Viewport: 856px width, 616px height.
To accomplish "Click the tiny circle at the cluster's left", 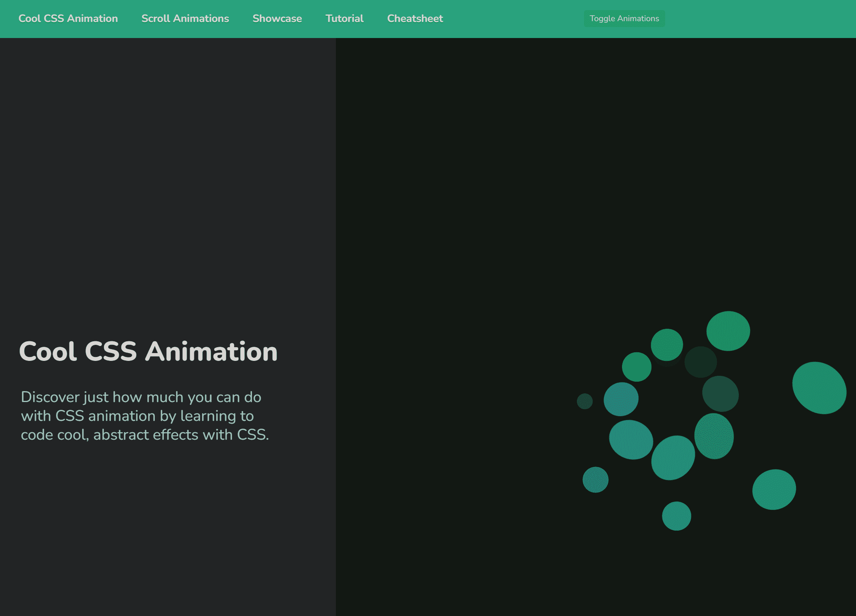I will pos(584,401).
